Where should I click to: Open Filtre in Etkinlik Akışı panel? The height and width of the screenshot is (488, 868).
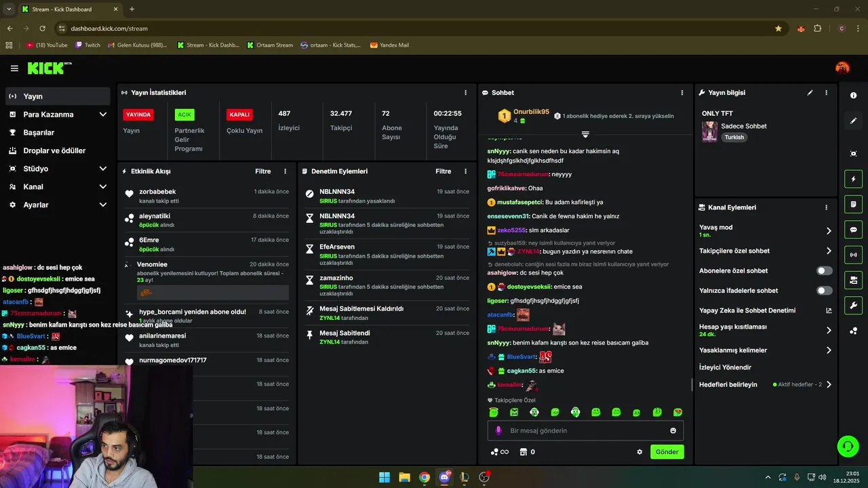(x=263, y=171)
